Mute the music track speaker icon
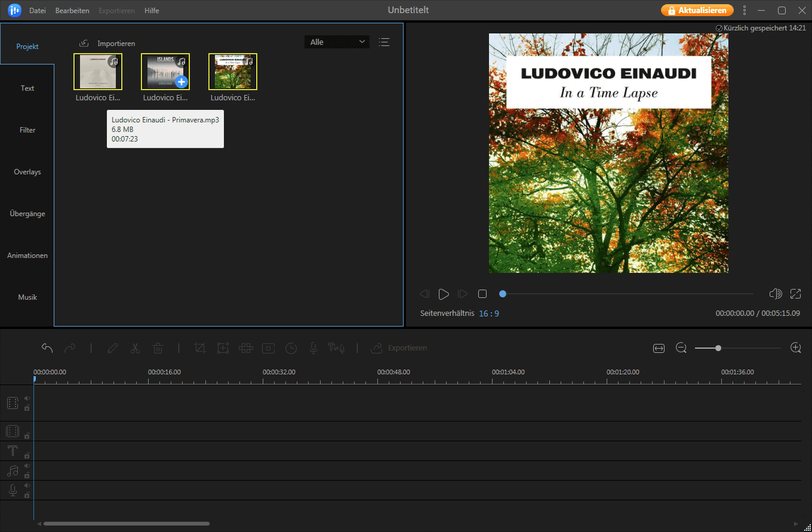This screenshot has width=812, height=532. coord(27,466)
